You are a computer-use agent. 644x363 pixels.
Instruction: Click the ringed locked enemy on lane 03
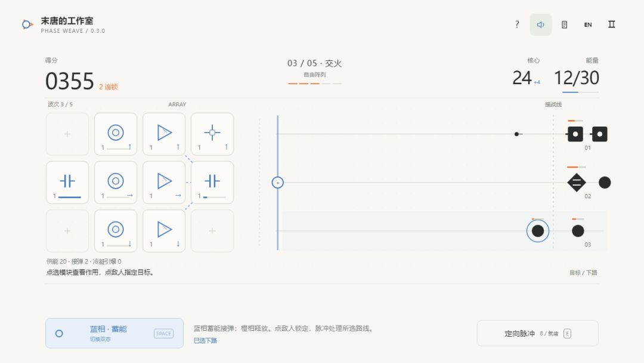click(538, 231)
